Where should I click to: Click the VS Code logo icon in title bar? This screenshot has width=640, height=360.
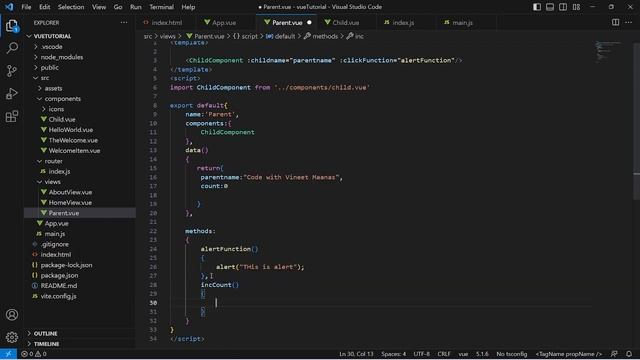(9, 7)
